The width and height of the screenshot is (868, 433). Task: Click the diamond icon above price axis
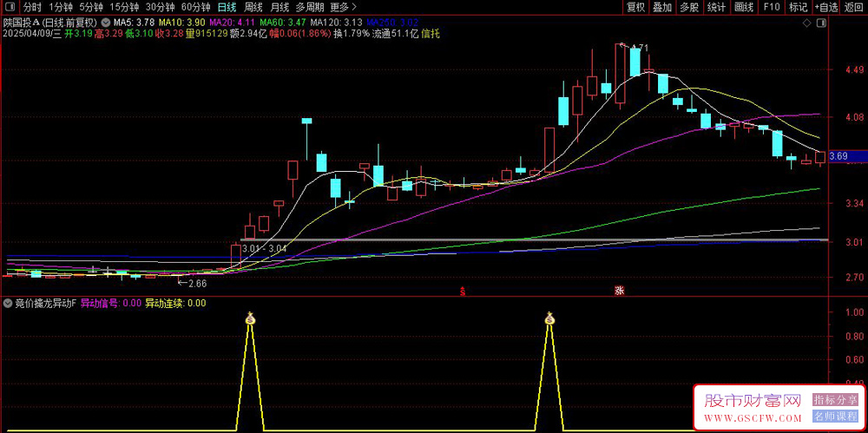pos(806,23)
